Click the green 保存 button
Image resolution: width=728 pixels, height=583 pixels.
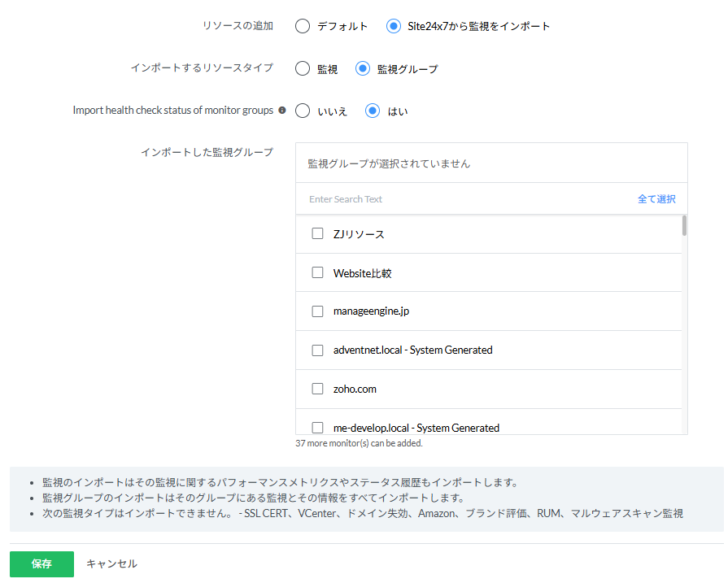(x=41, y=564)
